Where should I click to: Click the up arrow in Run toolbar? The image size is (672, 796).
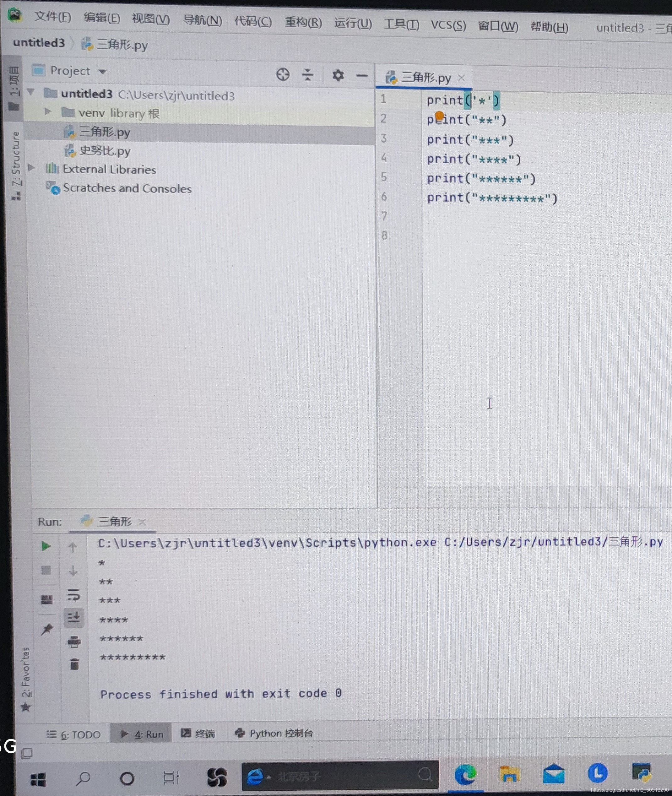click(x=72, y=547)
